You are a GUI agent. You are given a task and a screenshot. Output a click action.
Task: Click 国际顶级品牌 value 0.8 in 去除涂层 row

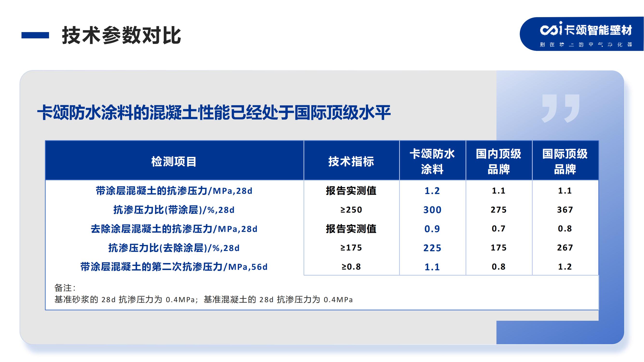point(565,229)
